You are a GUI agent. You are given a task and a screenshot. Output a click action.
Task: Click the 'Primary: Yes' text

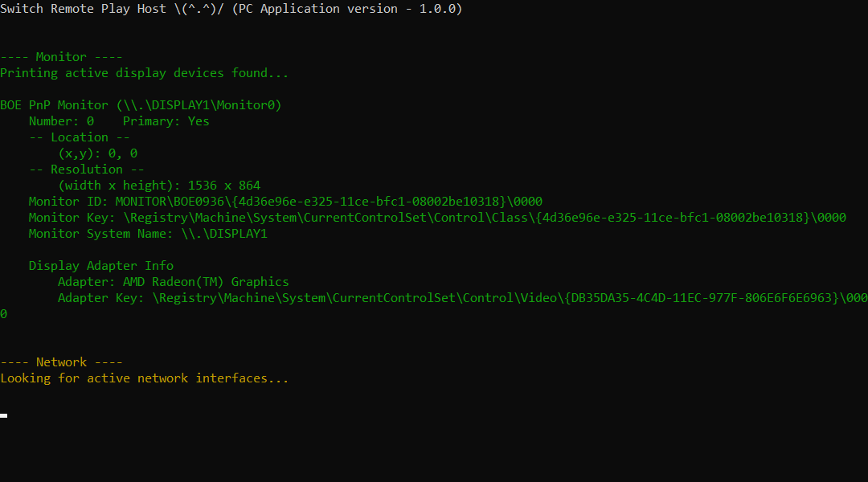click(166, 121)
